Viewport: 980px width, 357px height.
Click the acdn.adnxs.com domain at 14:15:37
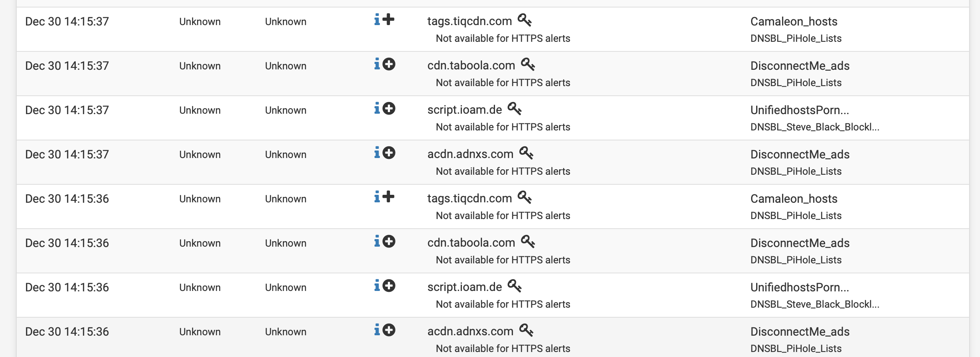click(x=470, y=154)
